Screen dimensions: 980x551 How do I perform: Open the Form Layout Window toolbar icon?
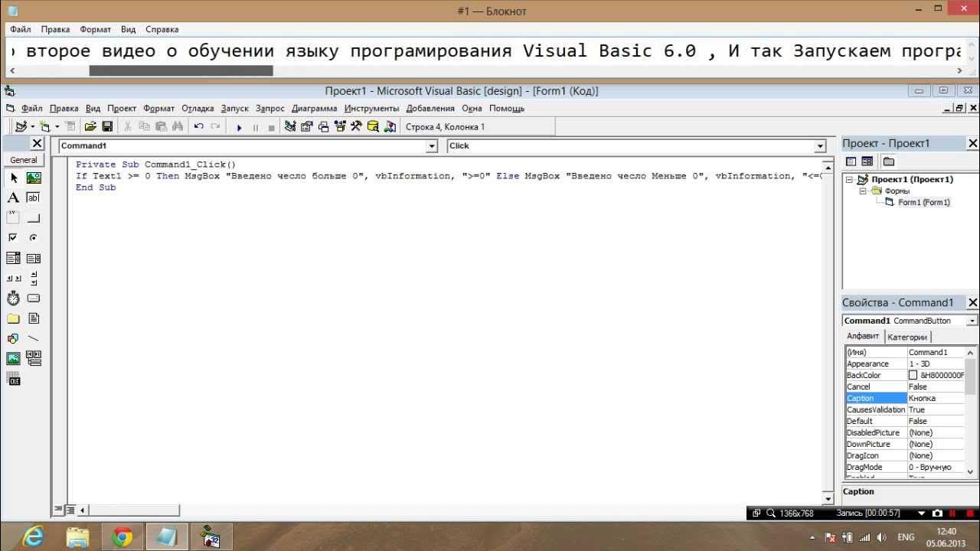(x=323, y=127)
